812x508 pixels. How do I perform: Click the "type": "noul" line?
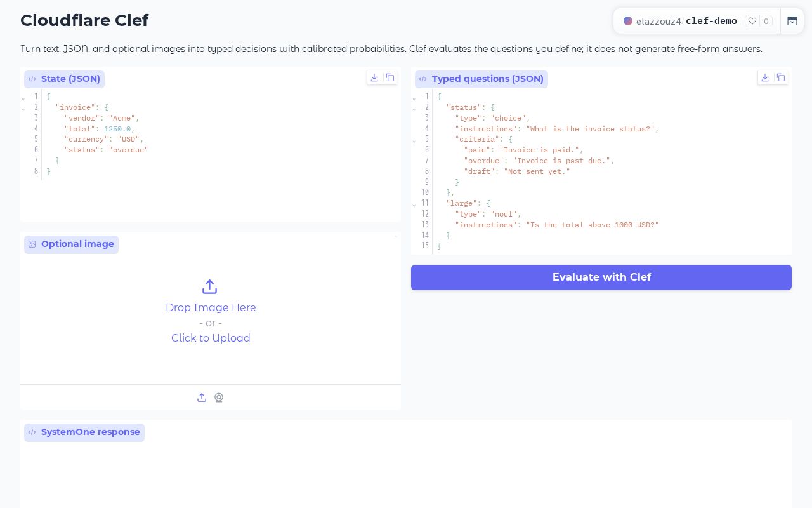click(488, 214)
